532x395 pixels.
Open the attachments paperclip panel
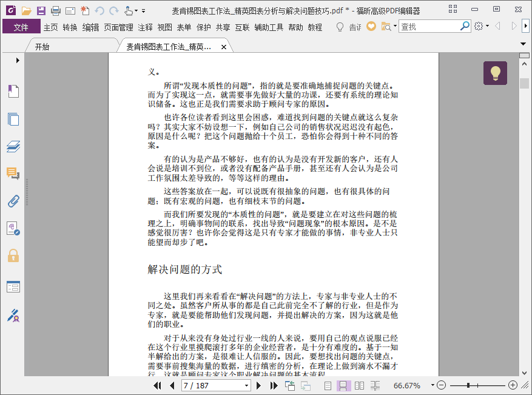coord(13,201)
